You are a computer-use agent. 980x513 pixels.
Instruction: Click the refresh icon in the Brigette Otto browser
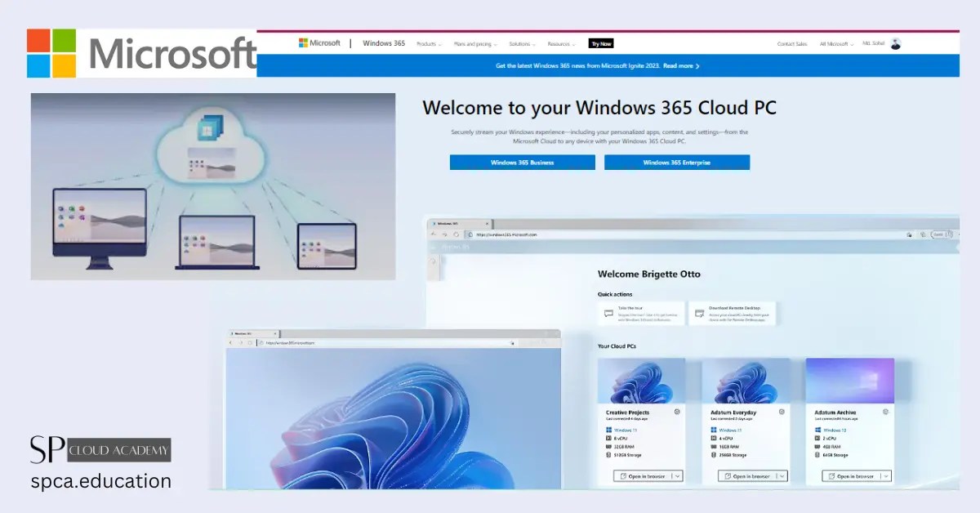(456, 234)
